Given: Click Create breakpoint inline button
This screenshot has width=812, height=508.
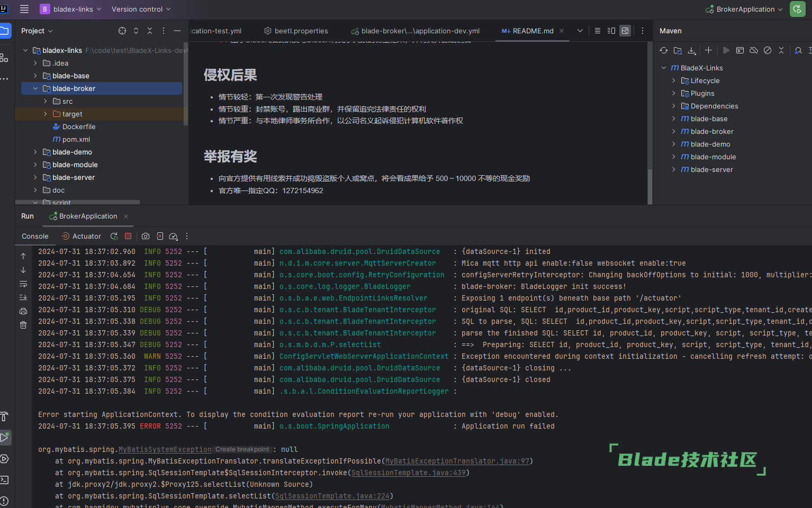Looking at the screenshot, I should (x=242, y=449).
